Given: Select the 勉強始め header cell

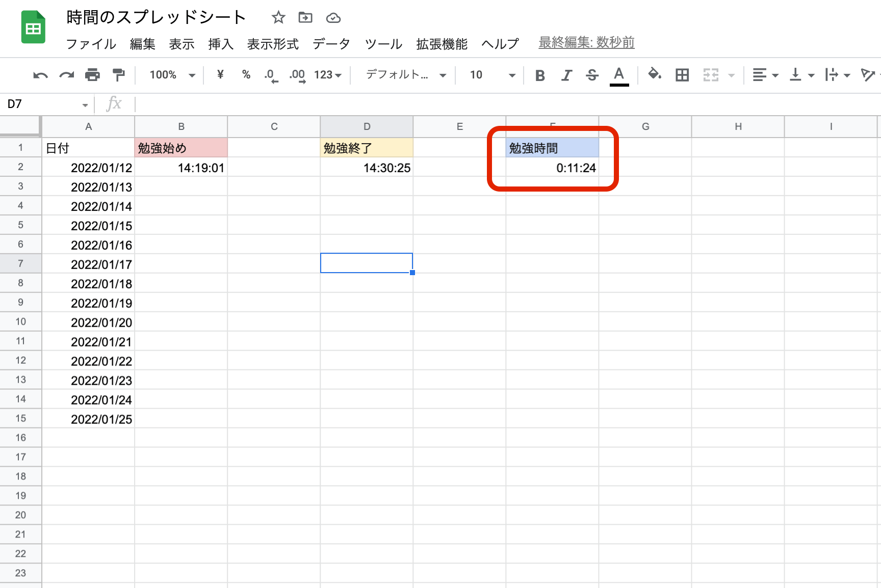Looking at the screenshot, I should pyautogui.click(x=181, y=148).
